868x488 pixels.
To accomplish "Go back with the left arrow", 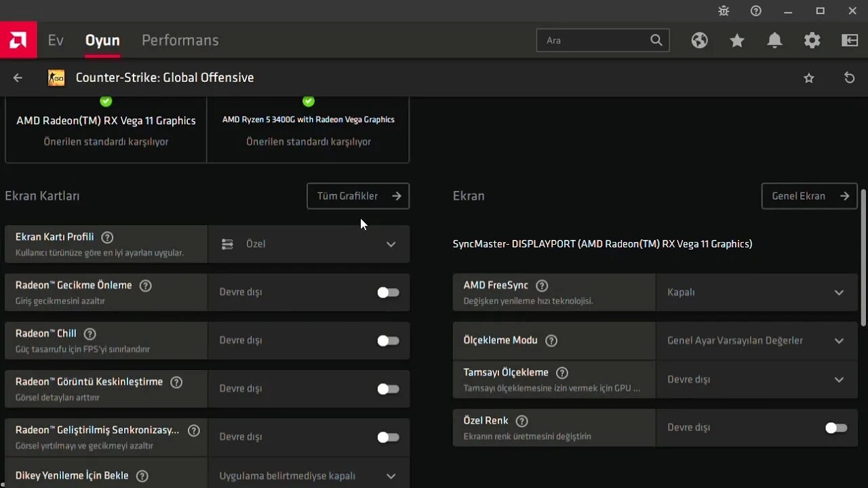I will point(18,78).
